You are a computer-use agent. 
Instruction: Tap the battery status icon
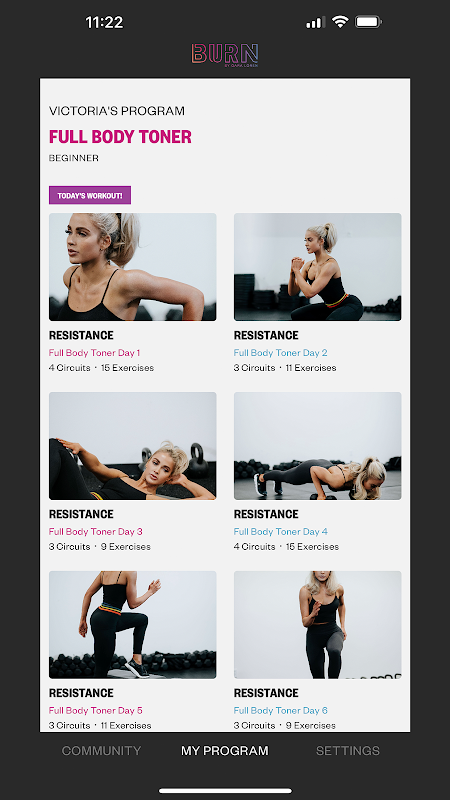coord(368,22)
